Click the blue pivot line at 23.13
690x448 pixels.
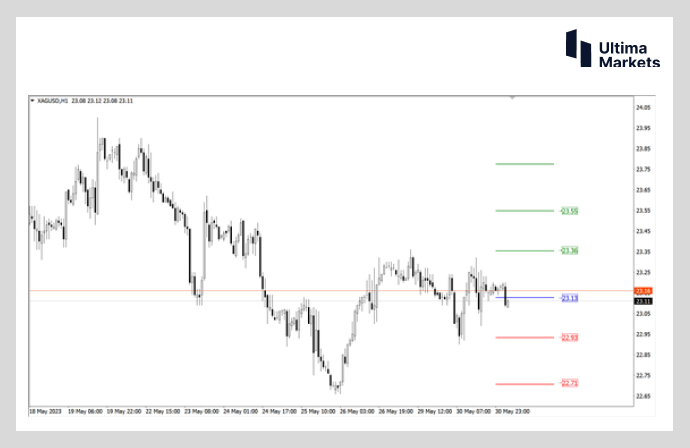pyautogui.click(x=525, y=297)
